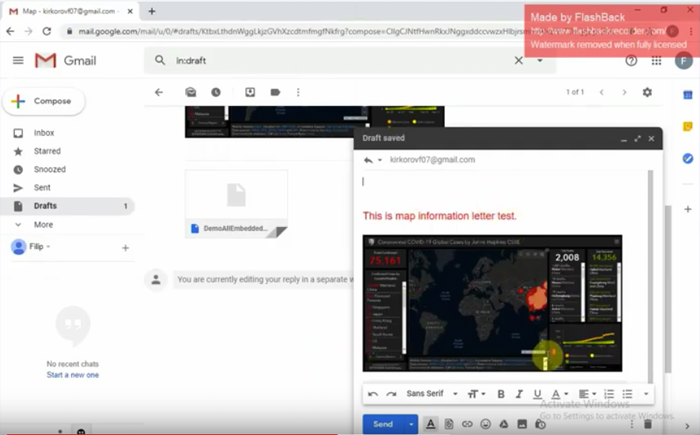The width and height of the screenshot is (700, 435).
Task: Insert a photo
Action: (522, 424)
